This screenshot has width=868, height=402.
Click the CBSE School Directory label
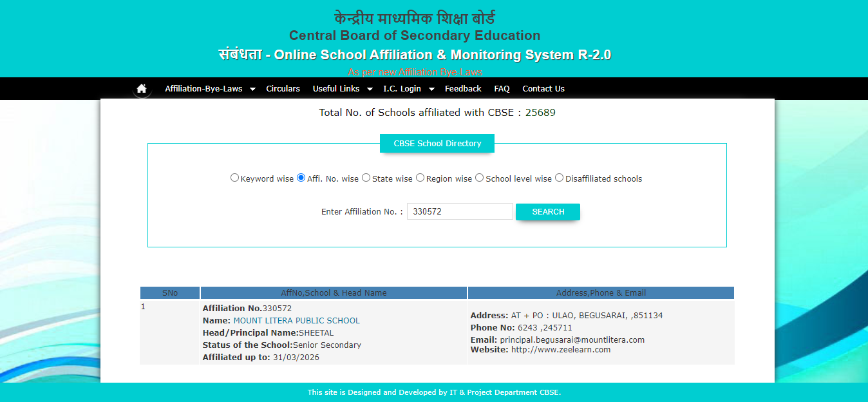[x=437, y=144]
